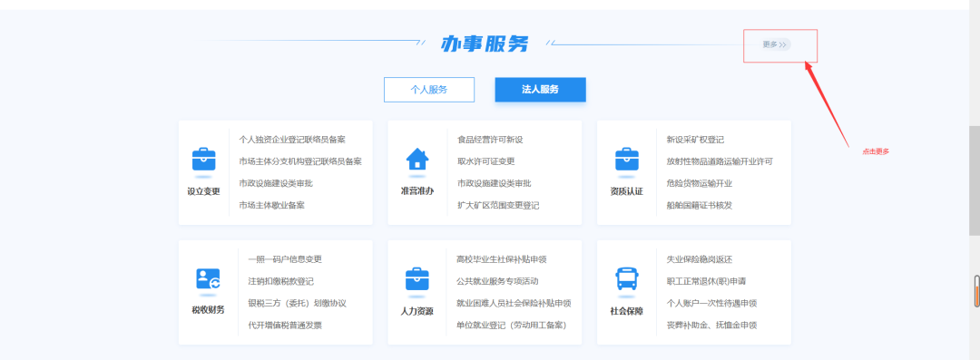This screenshot has width=980, height=360.
Task: Click the 资质认证 category label
Action: point(626,191)
